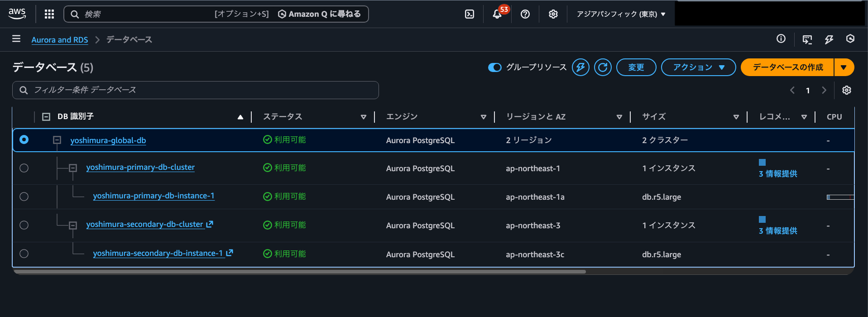Open AWS CloudShell terminal icon
Viewport: 868px width, 317px height.
click(x=470, y=14)
